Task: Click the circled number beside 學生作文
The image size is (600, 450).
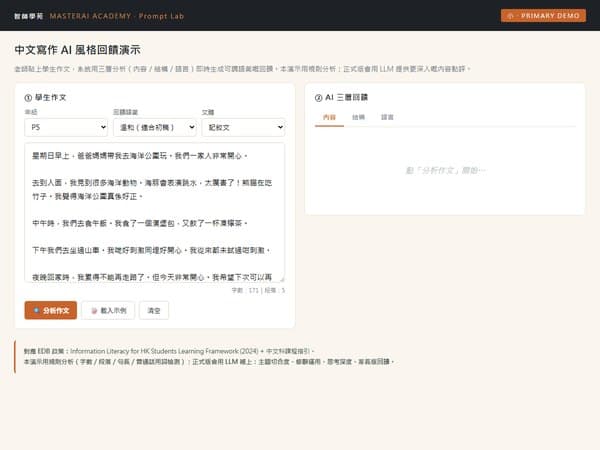Action: click(x=28, y=98)
